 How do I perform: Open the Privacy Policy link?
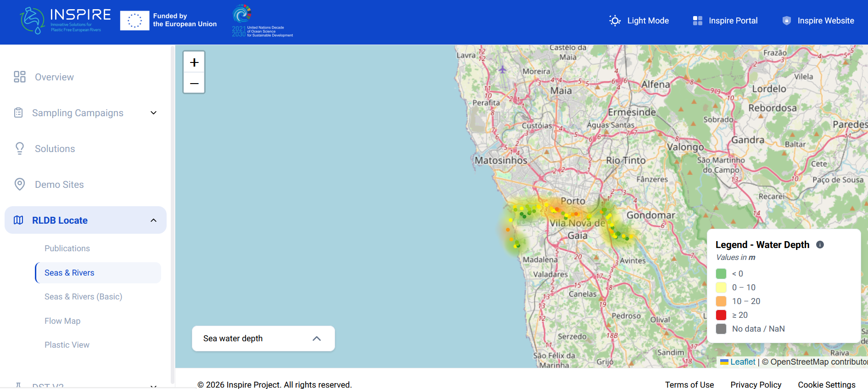pos(756,385)
